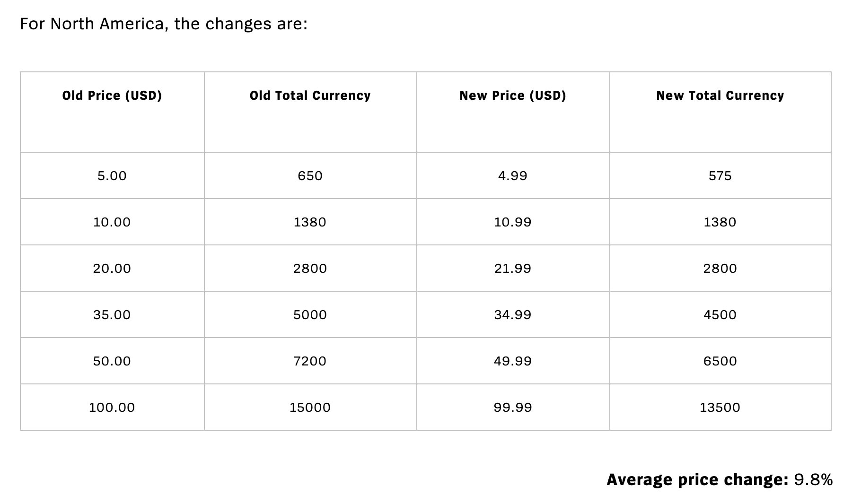Select the 5000 old total currency cell
The height and width of the screenshot is (504, 861).
click(310, 315)
